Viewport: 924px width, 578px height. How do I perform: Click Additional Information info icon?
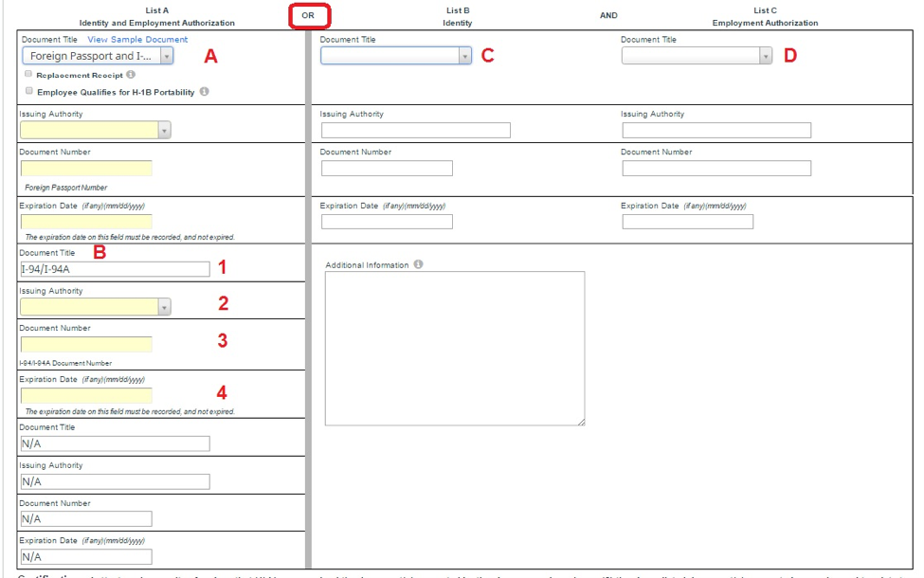click(418, 265)
